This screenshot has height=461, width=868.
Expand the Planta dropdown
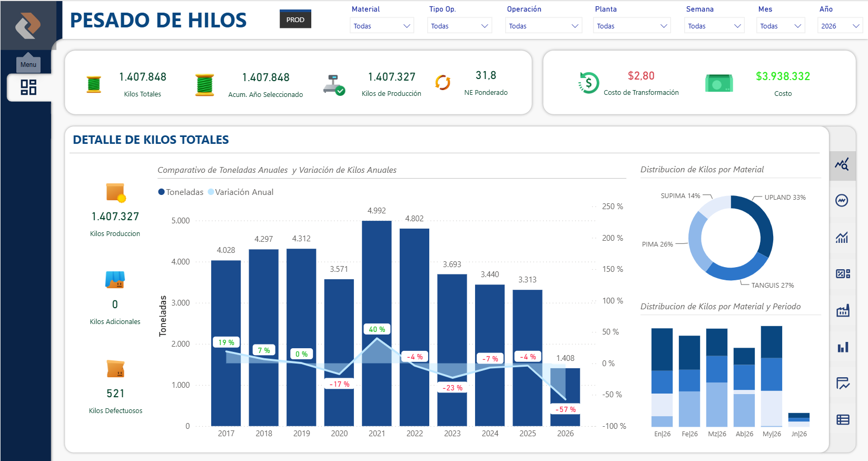tap(632, 26)
